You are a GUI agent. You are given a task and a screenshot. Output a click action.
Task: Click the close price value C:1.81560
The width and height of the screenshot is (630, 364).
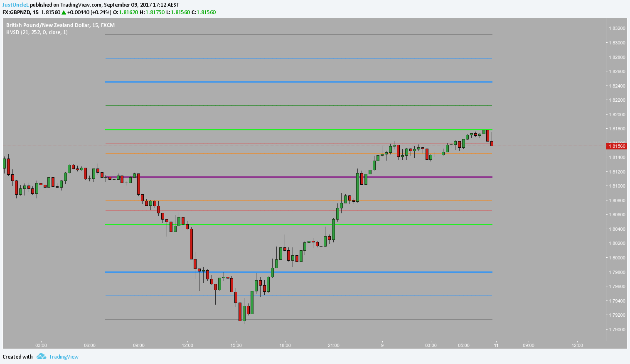(204, 12)
